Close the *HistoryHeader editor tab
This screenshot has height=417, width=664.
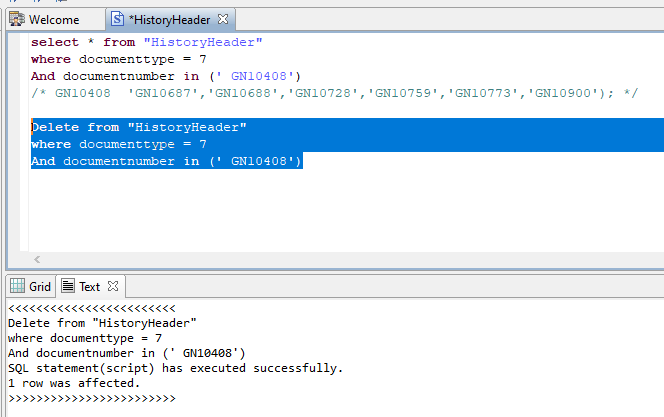(223, 19)
